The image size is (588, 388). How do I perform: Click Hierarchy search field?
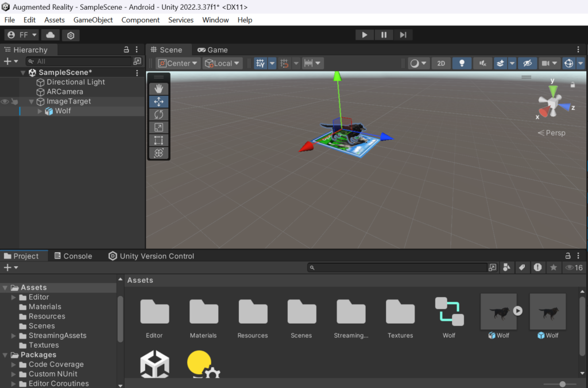point(79,61)
